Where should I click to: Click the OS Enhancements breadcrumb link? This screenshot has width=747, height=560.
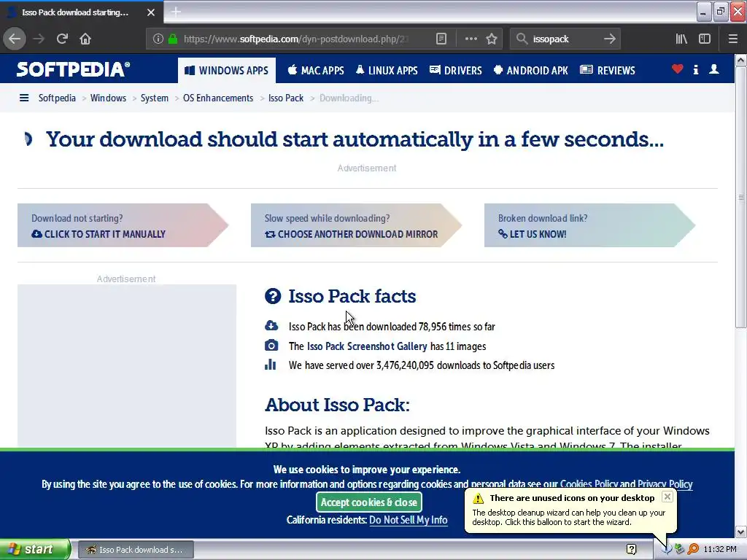(x=218, y=98)
